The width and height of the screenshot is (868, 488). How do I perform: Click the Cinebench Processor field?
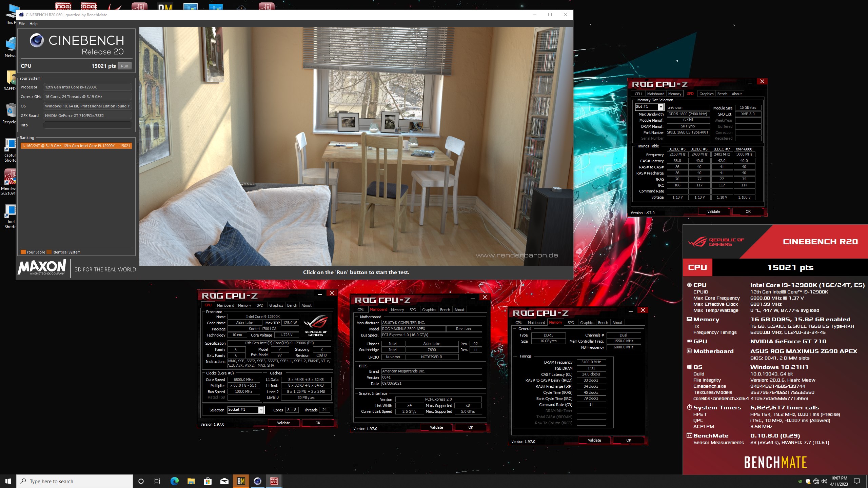tap(87, 87)
